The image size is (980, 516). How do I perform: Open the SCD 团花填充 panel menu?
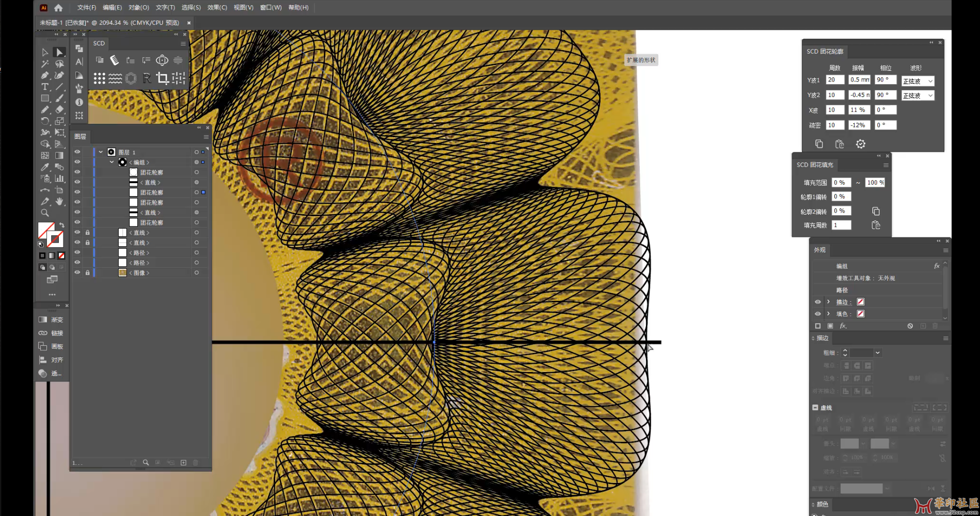click(x=886, y=165)
